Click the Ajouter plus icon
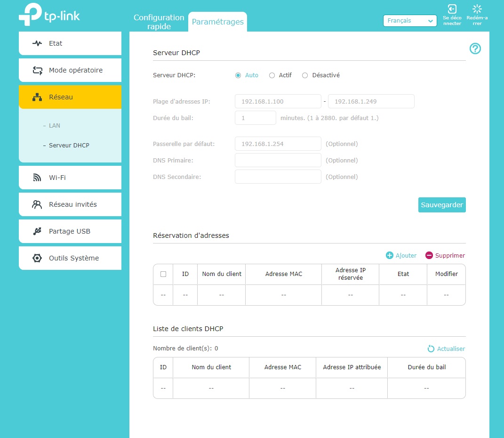This screenshot has width=504, height=438. 390,255
